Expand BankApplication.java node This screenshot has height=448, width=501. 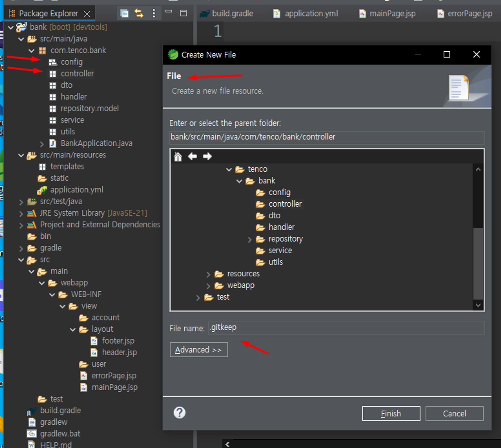tap(42, 144)
